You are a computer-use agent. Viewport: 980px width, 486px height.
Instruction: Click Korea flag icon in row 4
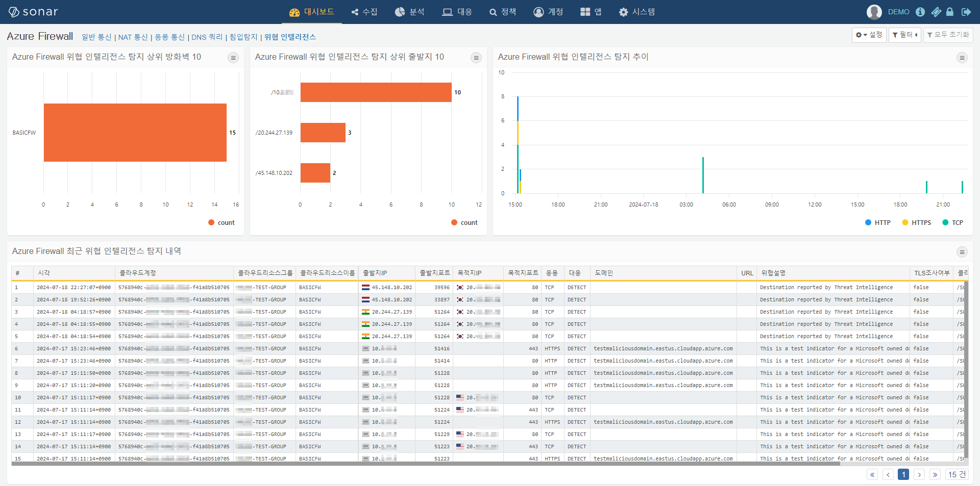point(460,324)
